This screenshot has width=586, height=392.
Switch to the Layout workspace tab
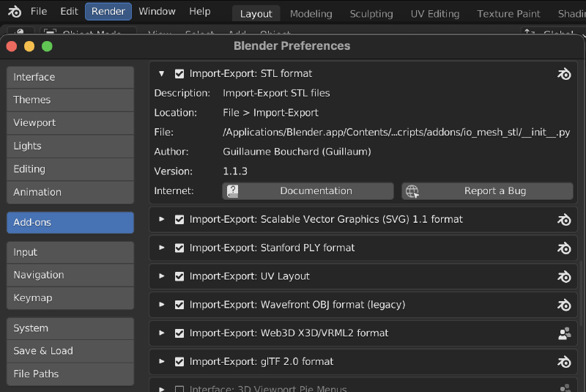[x=256, y=14]
